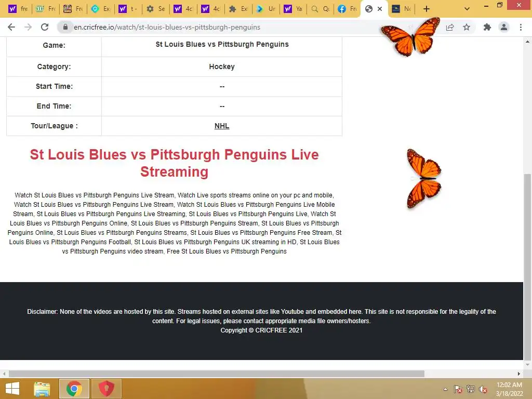Viewport: 532px width, 399px height.
Task: Click the 'Hockey' category cell
Action: 222,66
